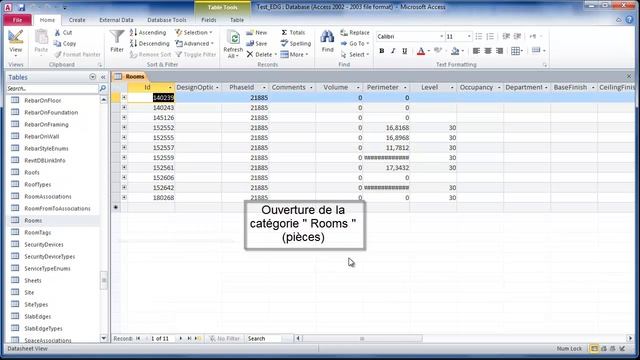
Task: Open the gridlines options
Action: point(517,51)
